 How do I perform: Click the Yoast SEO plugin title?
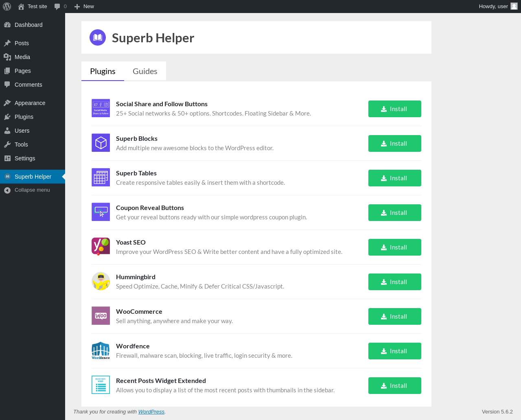click(x=131, y=243)
